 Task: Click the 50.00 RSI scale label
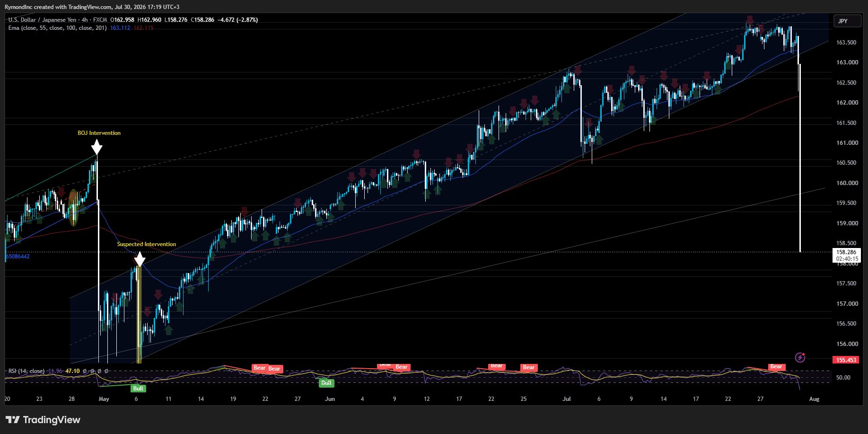843,378
